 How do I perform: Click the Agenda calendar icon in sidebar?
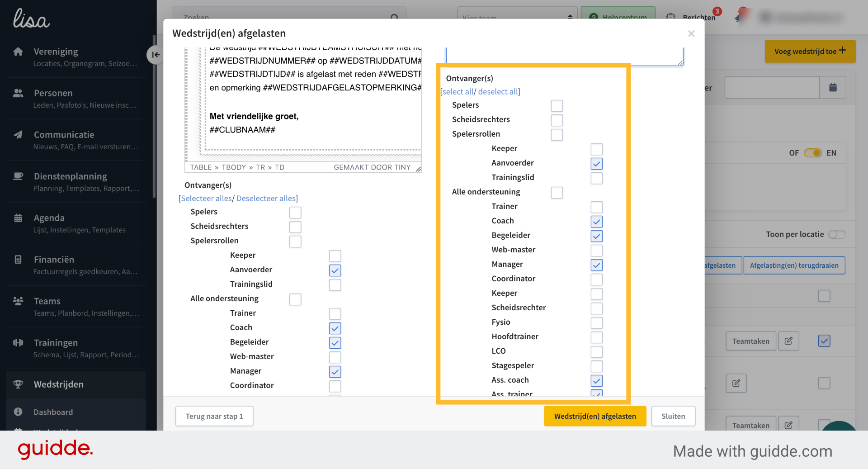click(x=18, y=218)
